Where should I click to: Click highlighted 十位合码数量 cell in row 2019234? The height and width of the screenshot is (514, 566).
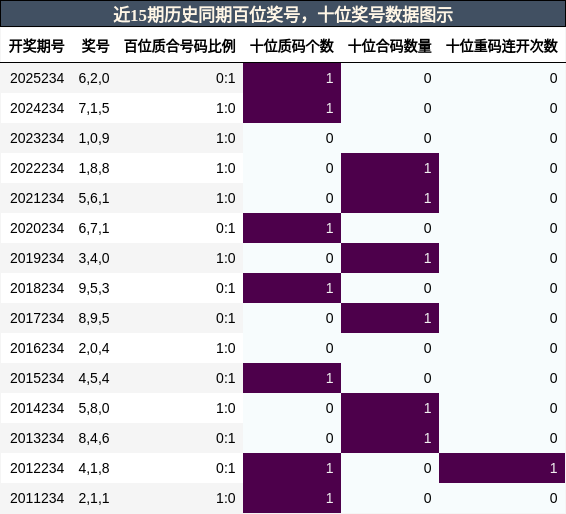[x=390, y=258]
